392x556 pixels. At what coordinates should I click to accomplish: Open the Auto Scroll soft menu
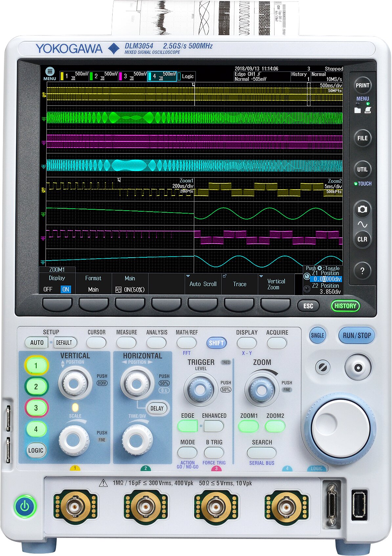click(x=203, y=284)
